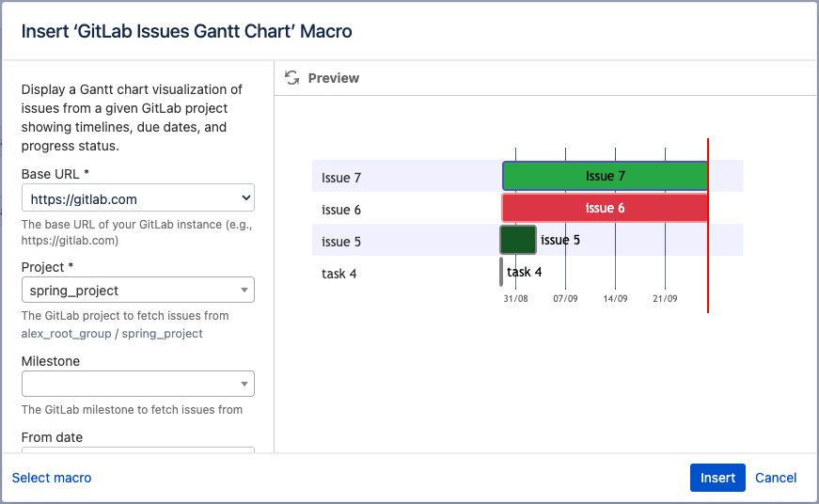Click the issue 5 row label

tap(341, 242)
